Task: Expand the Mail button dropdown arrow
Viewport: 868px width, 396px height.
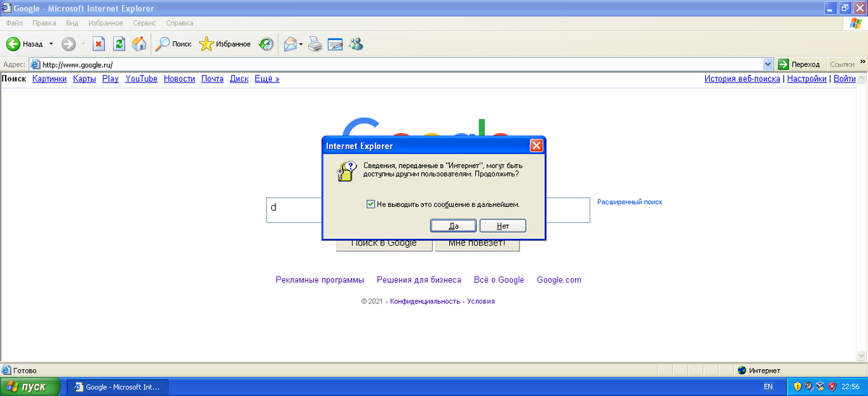Action: [301, 44]
